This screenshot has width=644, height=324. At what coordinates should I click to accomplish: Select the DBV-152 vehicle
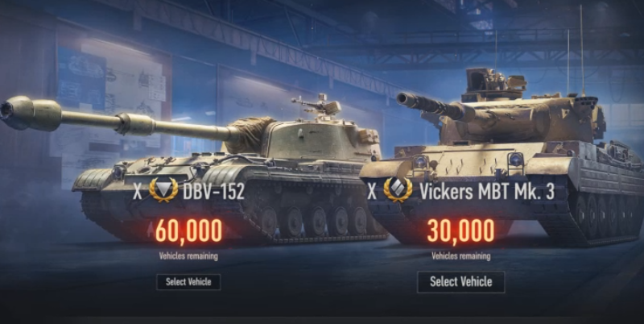[188, 282]
